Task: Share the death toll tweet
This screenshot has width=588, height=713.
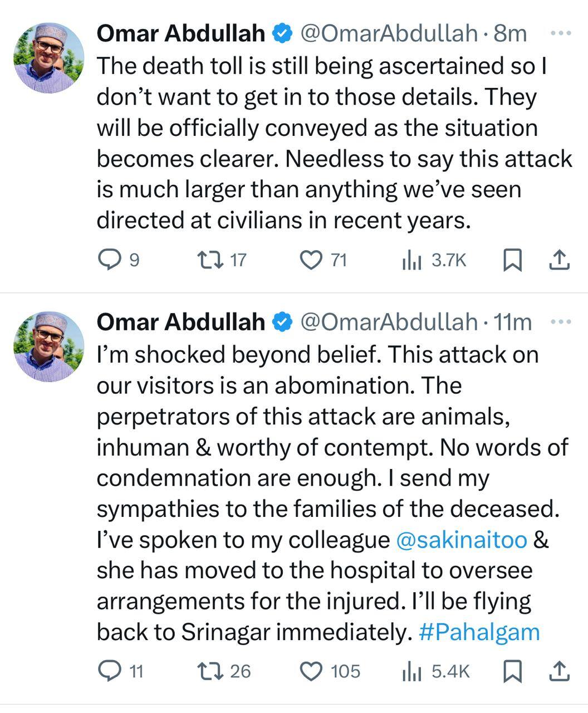Action: 559,260
